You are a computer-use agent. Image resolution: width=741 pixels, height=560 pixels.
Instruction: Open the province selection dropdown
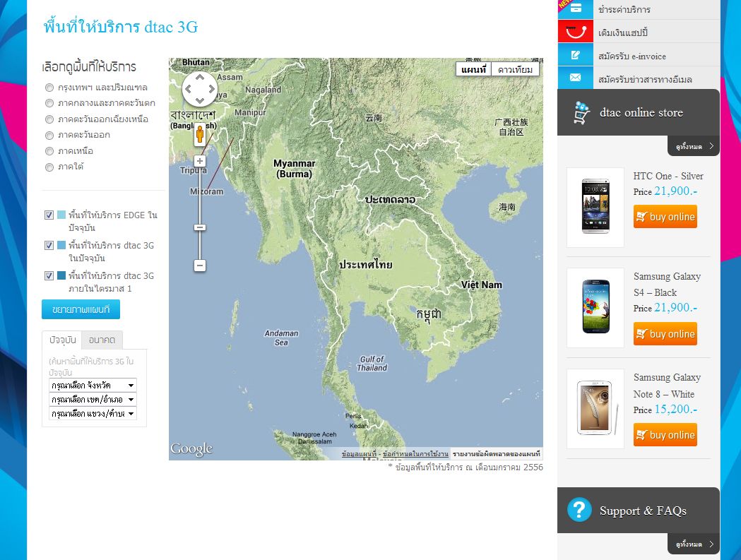click(93, 385)
